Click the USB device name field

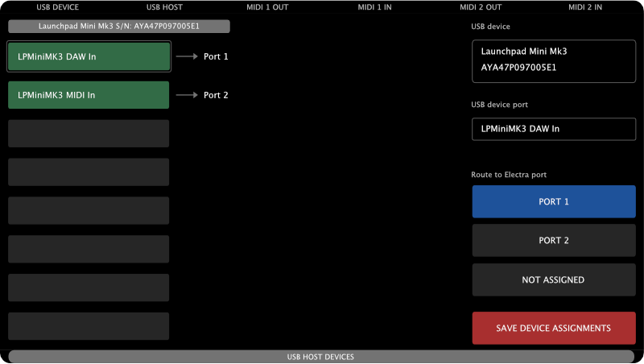click(x=554, y=61)
